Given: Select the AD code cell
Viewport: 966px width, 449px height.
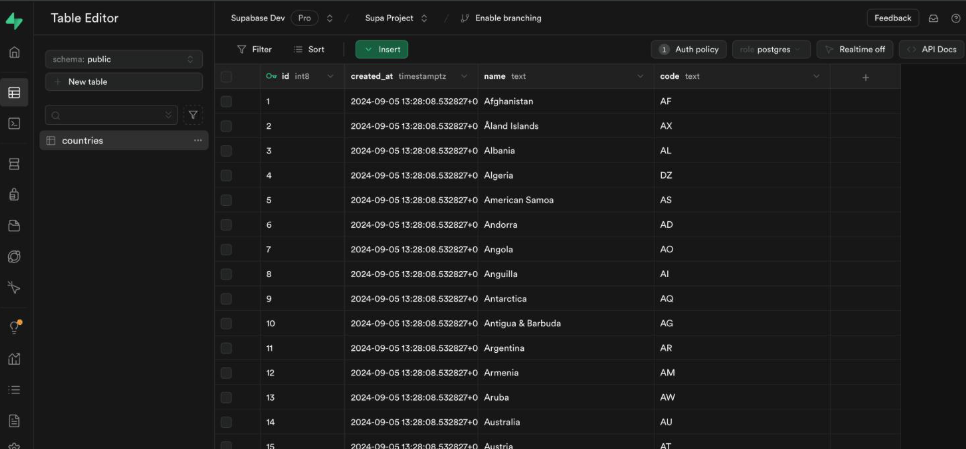Looking at the screenshot, I should [x=742, y=225].
